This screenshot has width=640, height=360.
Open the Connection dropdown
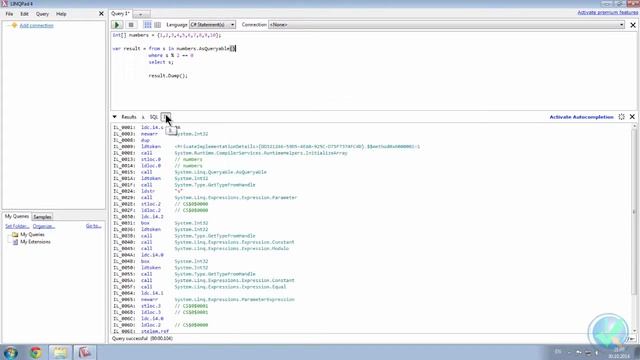pyautogui.click(x=447, y=25)
